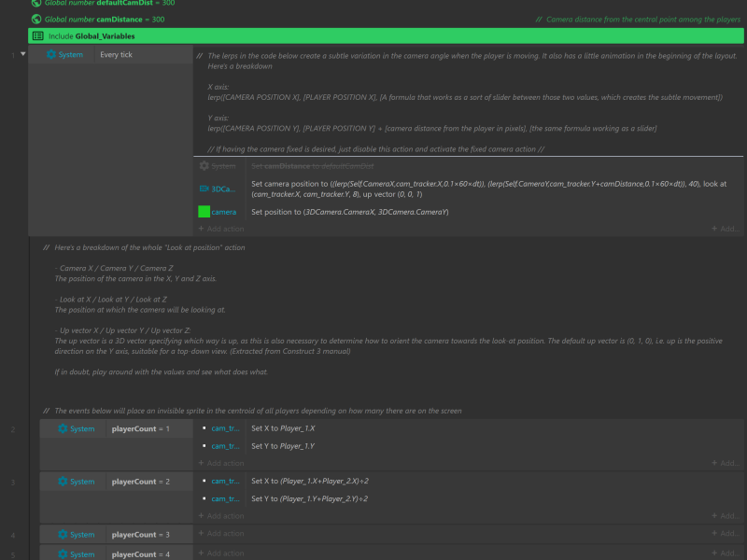Select the disabled Set camDistance to defaultCamDist action

(469, 166)
